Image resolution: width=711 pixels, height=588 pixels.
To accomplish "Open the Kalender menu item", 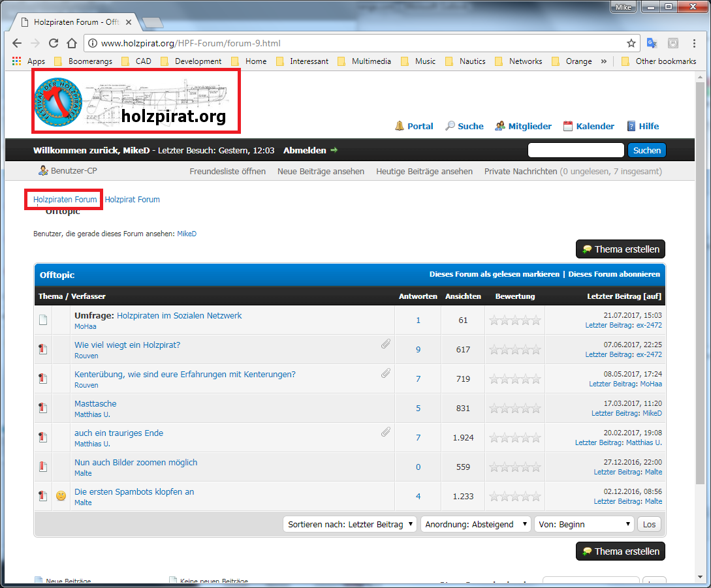I will (588, 126).
